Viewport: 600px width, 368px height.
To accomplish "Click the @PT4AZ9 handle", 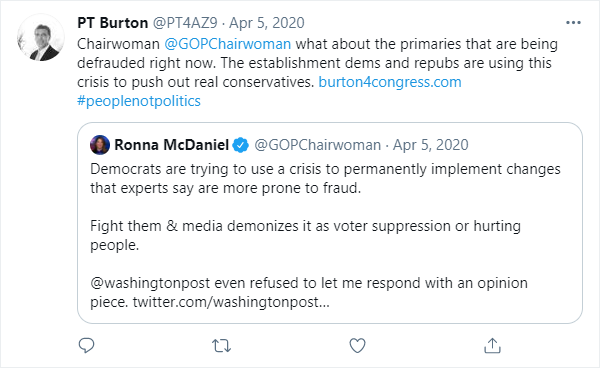I will click(185, 23).
